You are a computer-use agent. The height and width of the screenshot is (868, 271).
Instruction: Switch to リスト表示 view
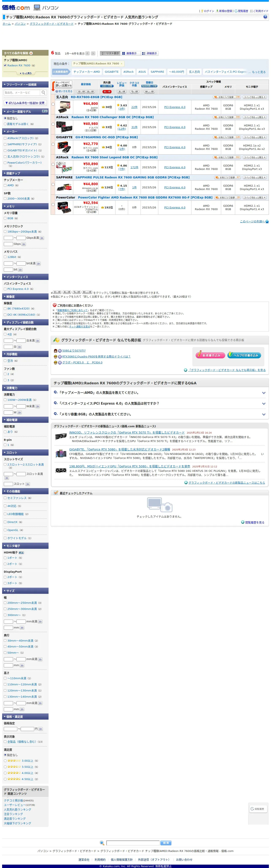pyautogui.click(x=110, y=53)
